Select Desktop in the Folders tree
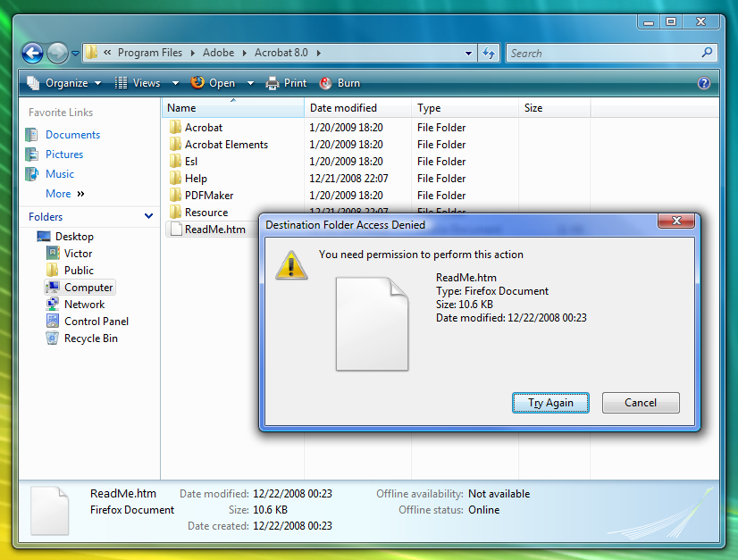 click(74, 236)
